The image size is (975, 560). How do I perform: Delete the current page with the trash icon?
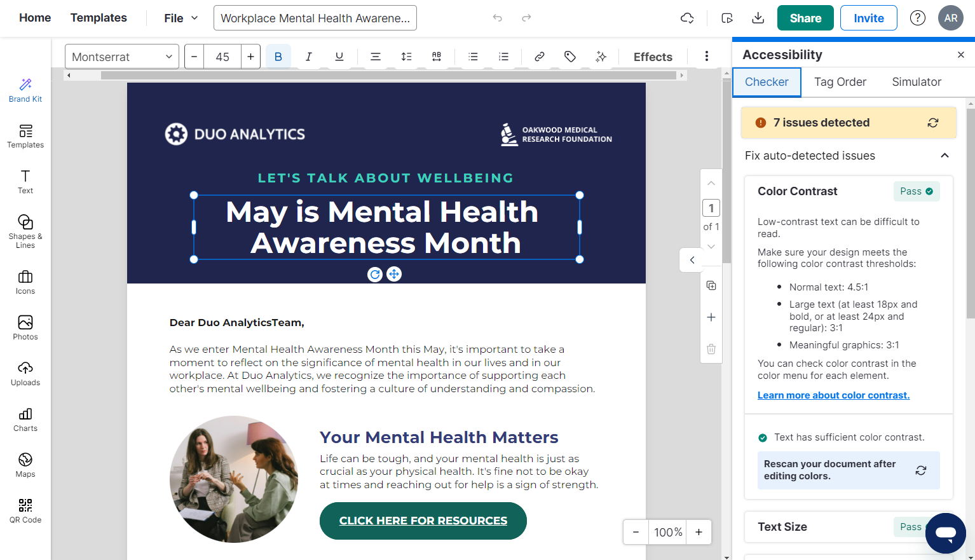pos(711,349)
